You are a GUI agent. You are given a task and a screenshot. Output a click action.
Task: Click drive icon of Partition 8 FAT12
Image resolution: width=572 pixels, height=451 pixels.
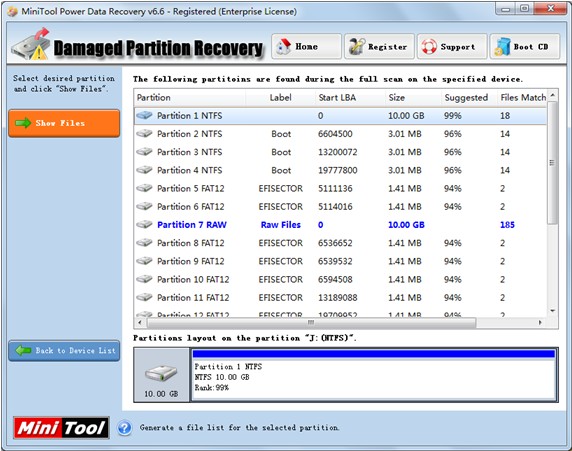(144, 243)
